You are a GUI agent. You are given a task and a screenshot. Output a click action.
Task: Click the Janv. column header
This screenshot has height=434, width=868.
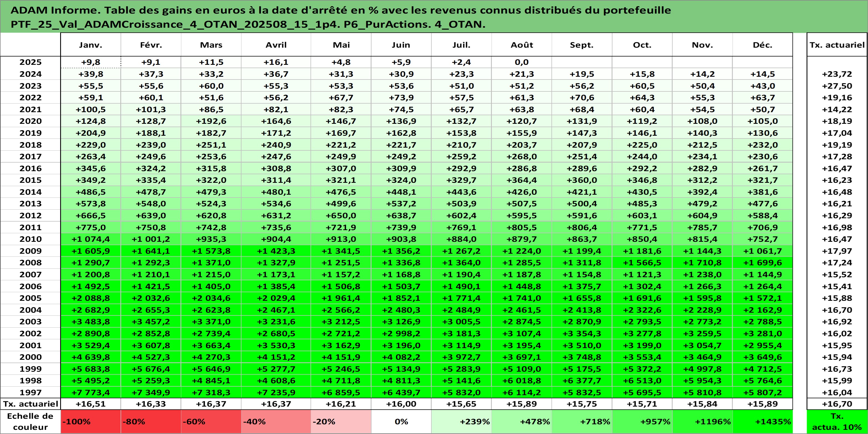pos(91,45)
